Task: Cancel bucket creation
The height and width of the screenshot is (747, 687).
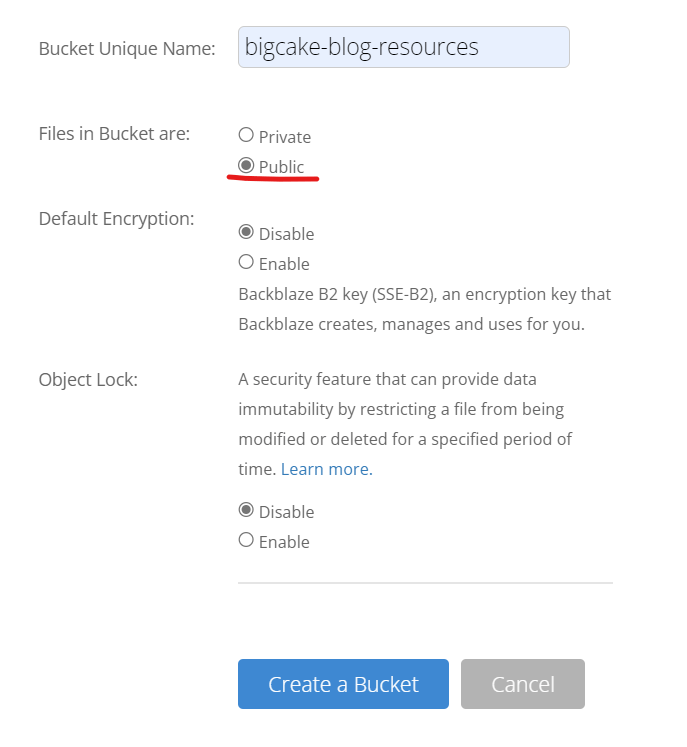Action: 522,684
